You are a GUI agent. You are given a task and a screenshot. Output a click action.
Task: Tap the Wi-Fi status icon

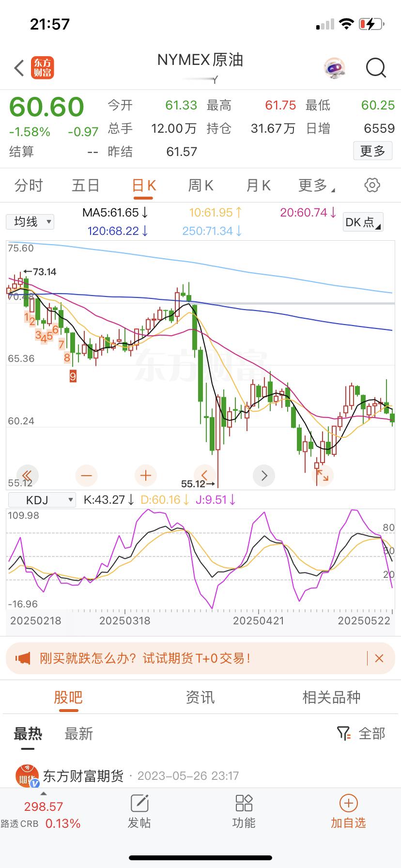pyautogui.click(x=346, y=24)
